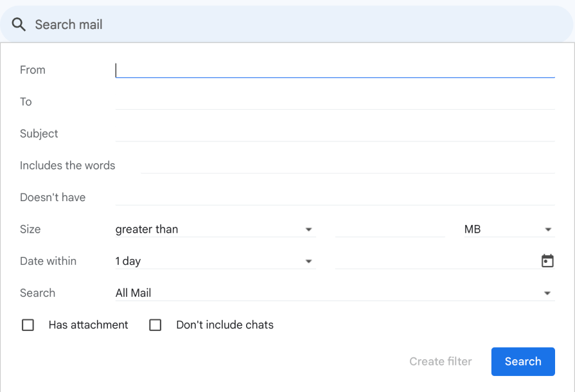Click the Search folder dropdown arrow
The height and width of the screenshot is (392, 575).
(x=548, y=292)
